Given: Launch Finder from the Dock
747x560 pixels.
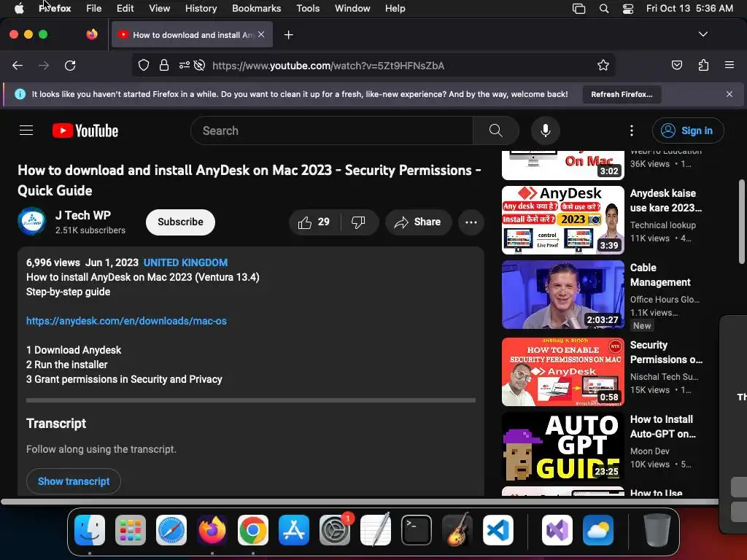Looking at the screenshot, I should (x=90, y=530).
